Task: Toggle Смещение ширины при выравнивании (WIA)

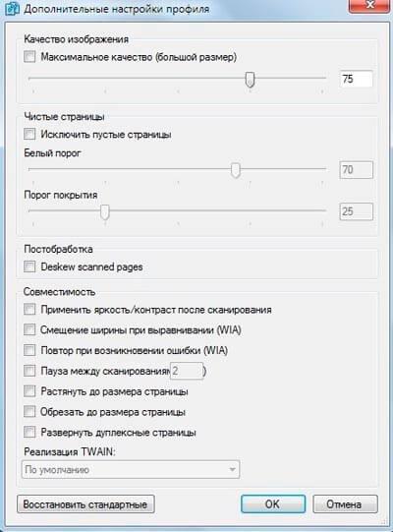Action: click(29, 329)
